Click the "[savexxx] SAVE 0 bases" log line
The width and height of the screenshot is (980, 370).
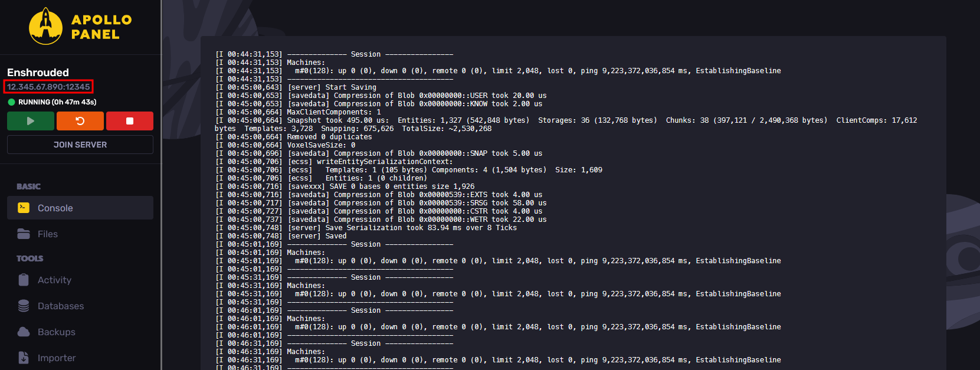point(345,186)
